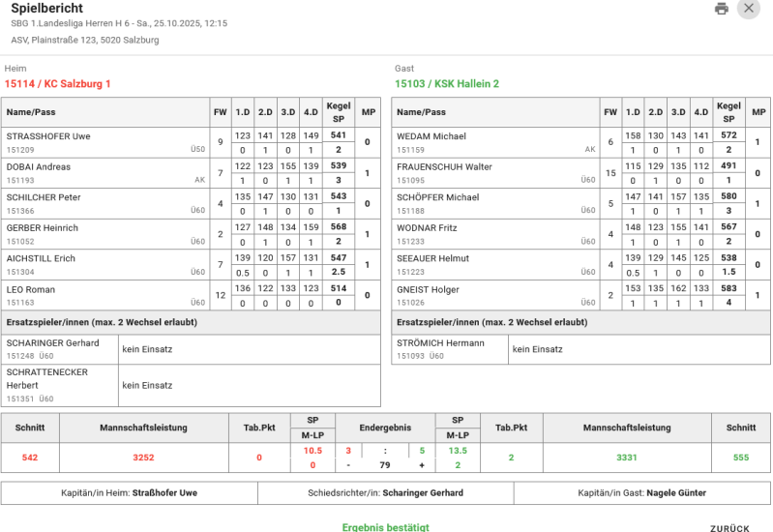
Task: Click Strasshofer's Kegel total 541
Action: (339, 135)
